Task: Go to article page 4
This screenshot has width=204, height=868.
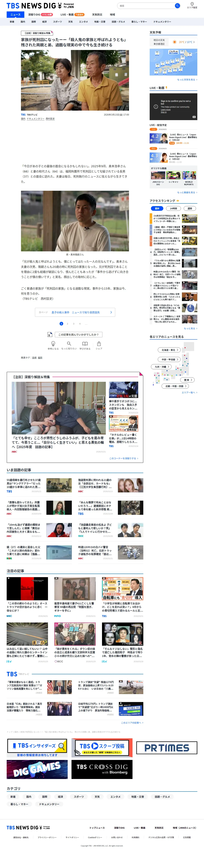Action: coord(80,324)
